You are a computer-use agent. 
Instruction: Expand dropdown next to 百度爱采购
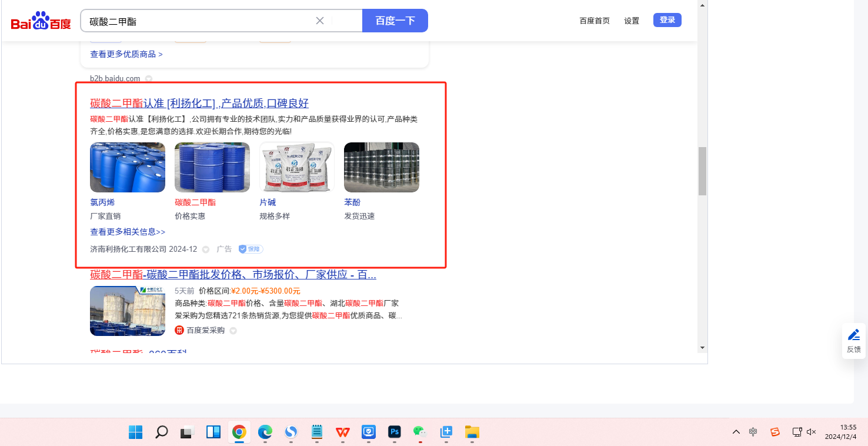233,331
